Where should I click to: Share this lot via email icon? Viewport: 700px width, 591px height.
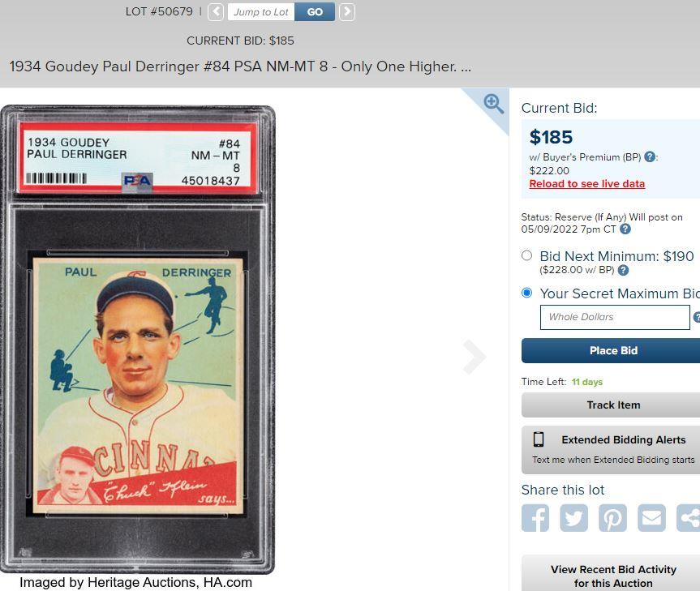click(652, 518)
